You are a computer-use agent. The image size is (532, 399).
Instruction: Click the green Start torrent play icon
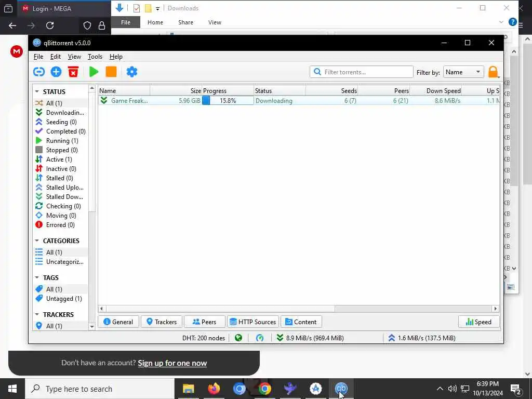click(x=94, y=72)
